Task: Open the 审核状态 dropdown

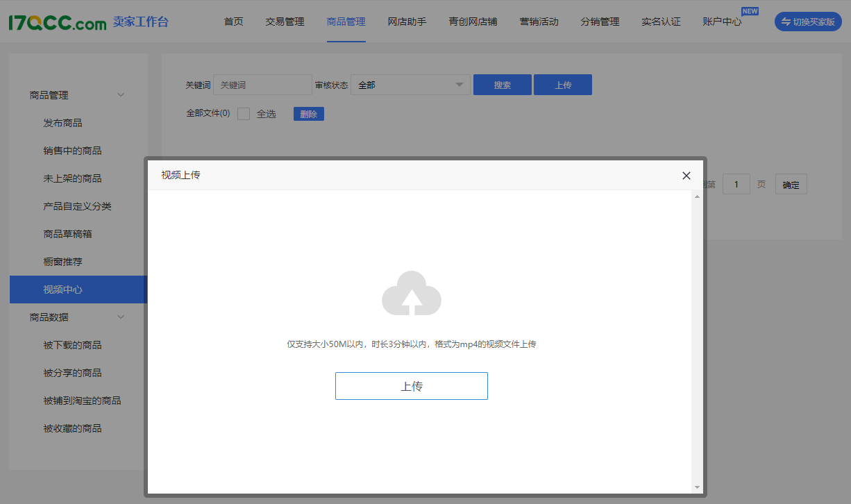Action: tap(410, 85)
